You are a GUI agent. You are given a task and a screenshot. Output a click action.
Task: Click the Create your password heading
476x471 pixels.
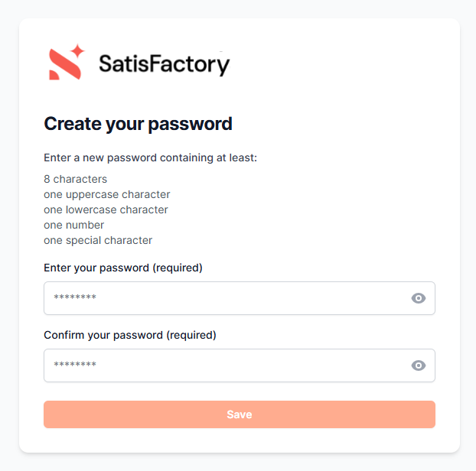(x=138, y=124)
